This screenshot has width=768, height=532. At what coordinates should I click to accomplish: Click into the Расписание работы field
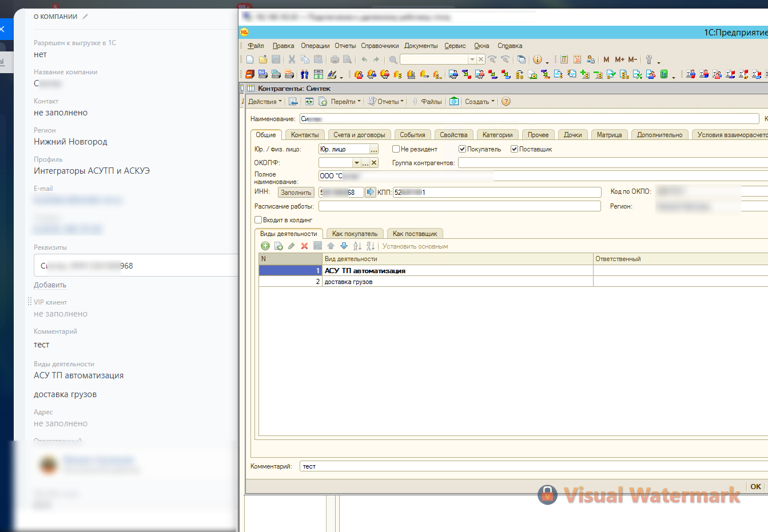coord(460,206)
